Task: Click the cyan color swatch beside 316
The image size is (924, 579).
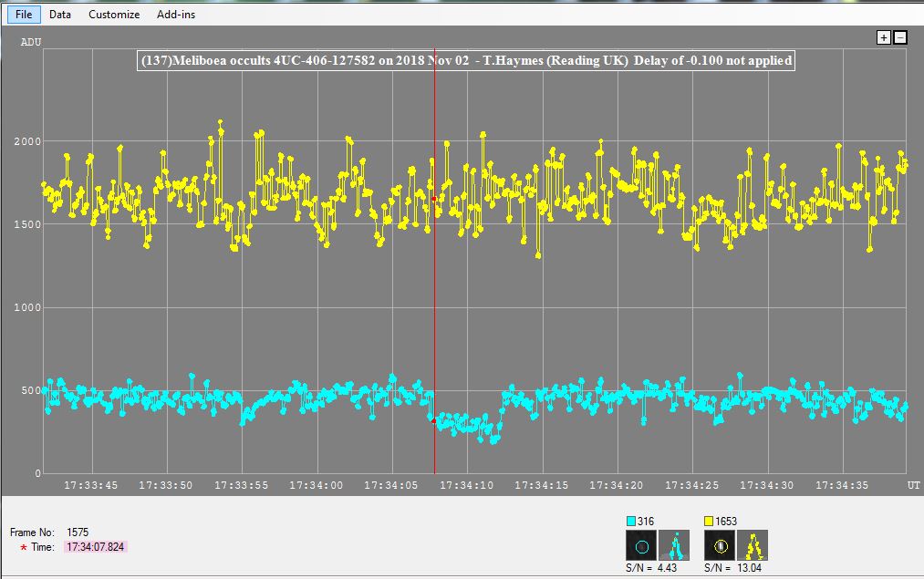Action: [631, 521]
